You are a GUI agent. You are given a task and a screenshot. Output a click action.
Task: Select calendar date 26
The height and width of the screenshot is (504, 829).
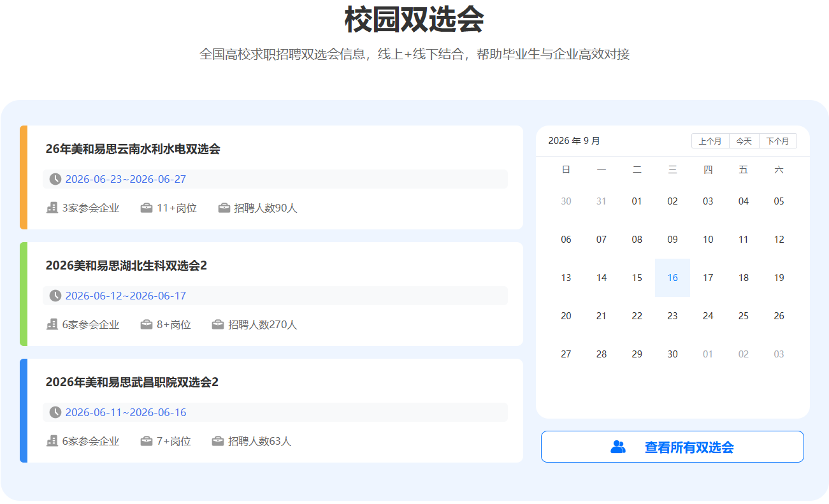(x=779, y=316)
